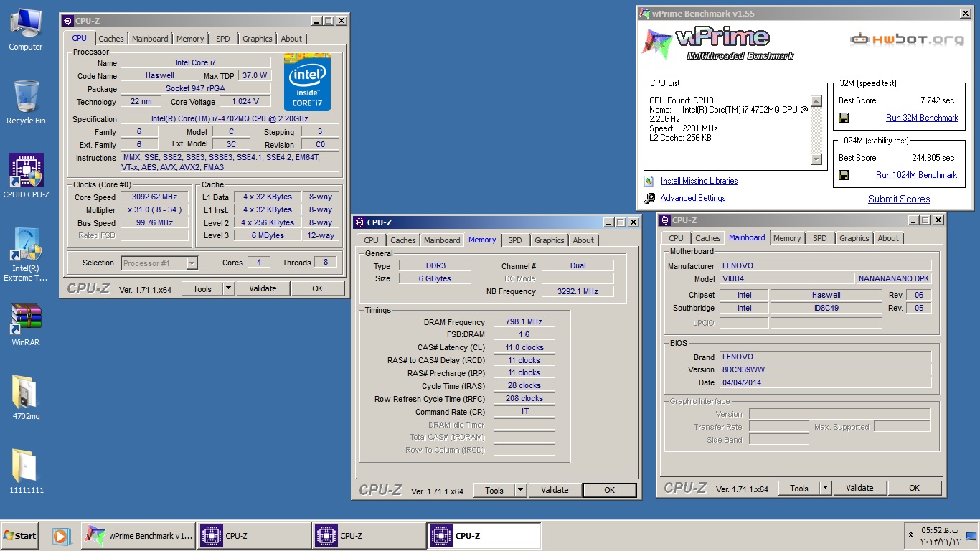Click the Specification field i7-4702MQ
The width and height of the screenshot is (980, 551).
pyautogui.click(x=230, y=119)
